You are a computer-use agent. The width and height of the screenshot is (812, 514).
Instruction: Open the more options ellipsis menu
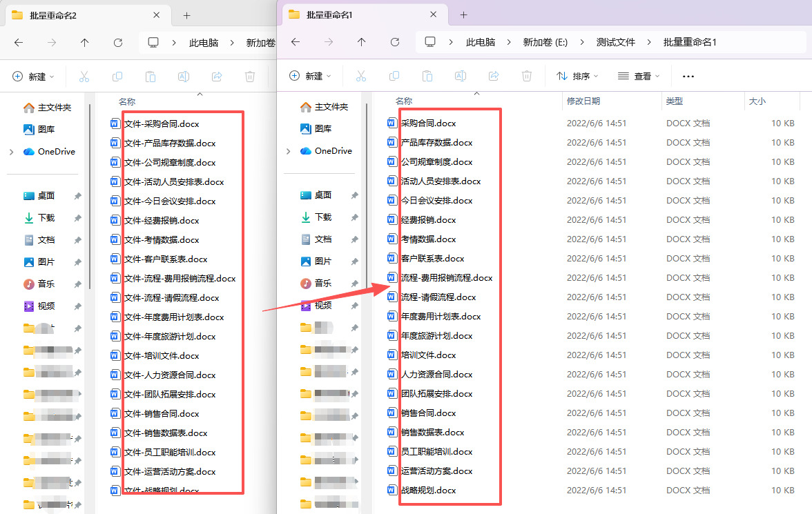click(688, 76)
